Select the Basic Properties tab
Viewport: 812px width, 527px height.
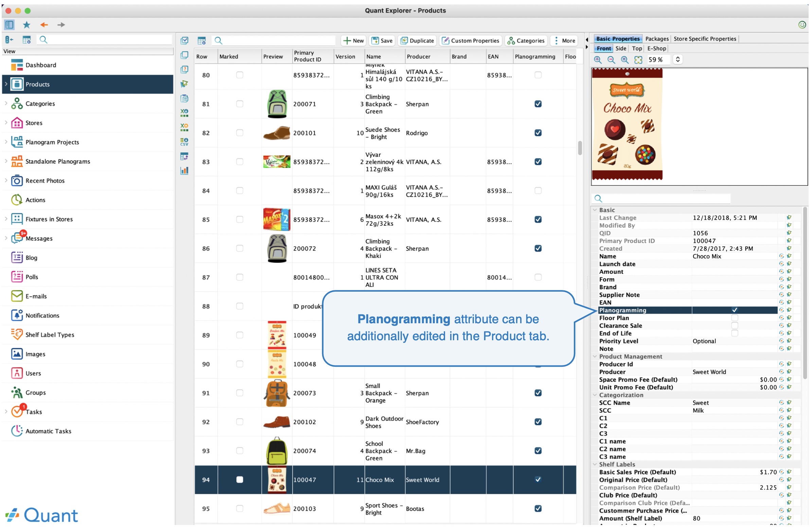[618, 38]
